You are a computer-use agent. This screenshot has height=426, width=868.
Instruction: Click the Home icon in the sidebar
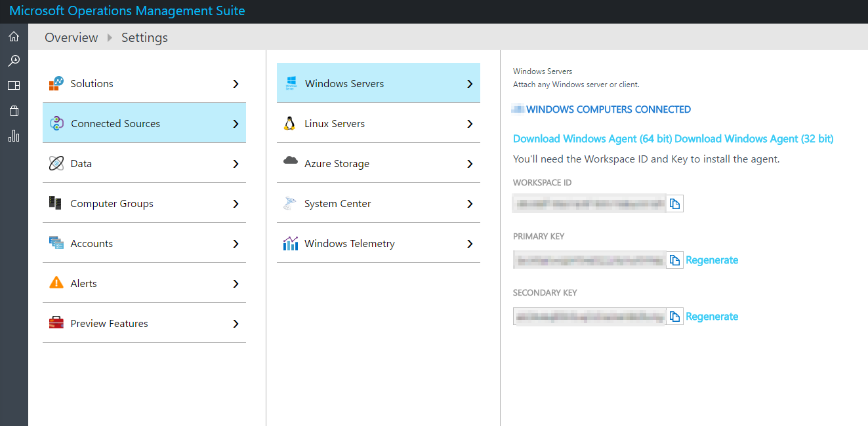coord(13,36)
